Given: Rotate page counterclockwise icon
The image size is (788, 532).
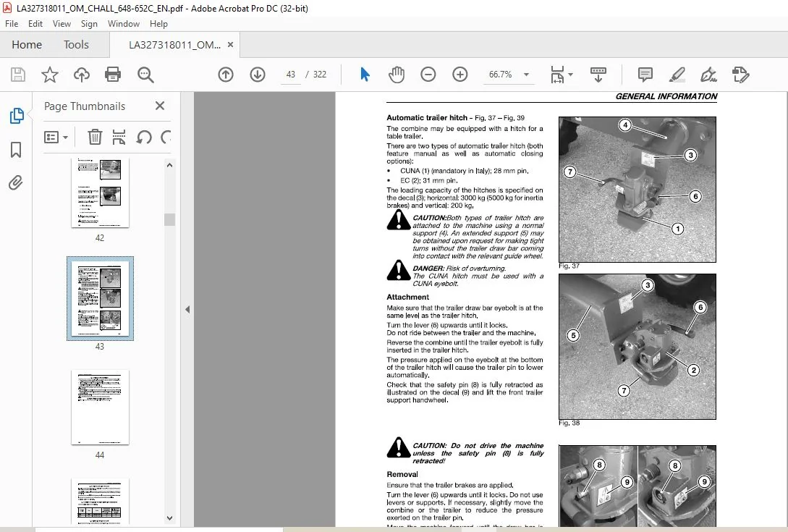Looking at the screenshot, I should [144, 137].
